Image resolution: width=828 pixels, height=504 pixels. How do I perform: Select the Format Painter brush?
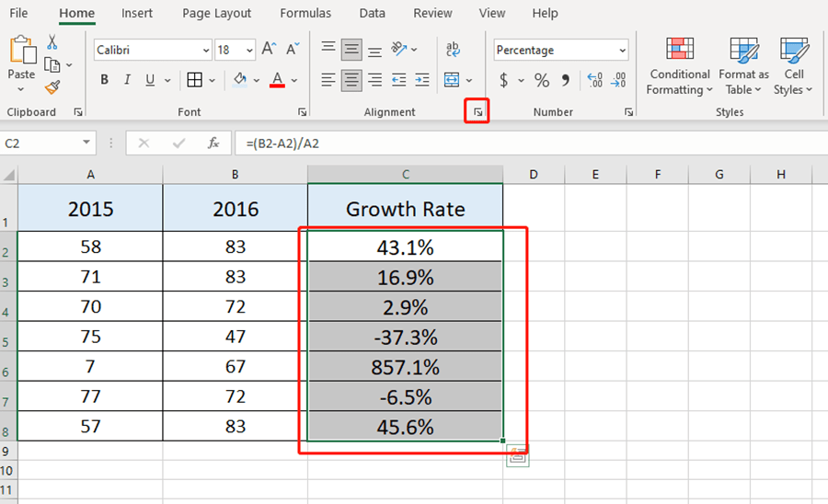coord(52,87)
